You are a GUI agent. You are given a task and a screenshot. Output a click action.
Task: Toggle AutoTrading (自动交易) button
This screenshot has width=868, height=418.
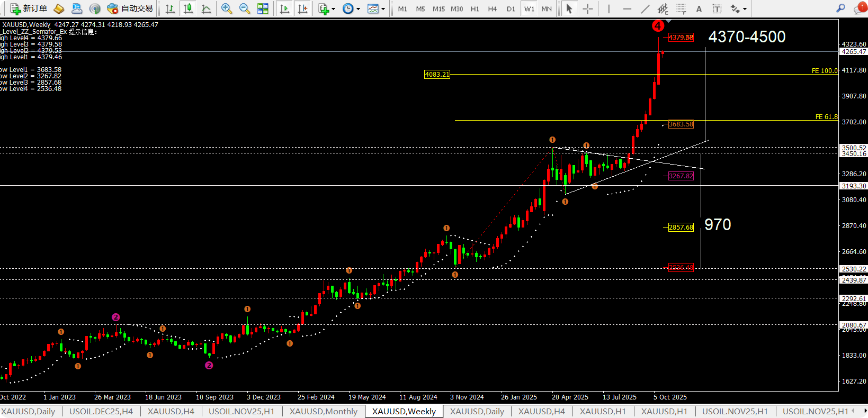(x=130, y=8)
